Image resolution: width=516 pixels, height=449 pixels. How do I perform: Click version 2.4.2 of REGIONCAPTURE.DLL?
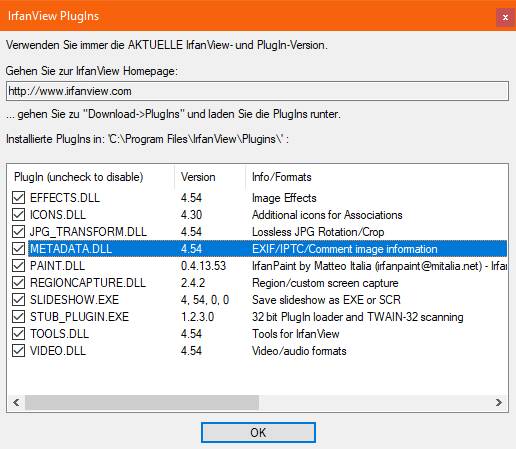click(193, 283)
